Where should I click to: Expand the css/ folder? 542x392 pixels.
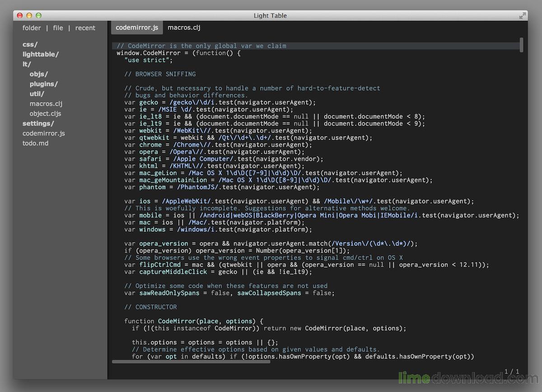click(30, 44)
